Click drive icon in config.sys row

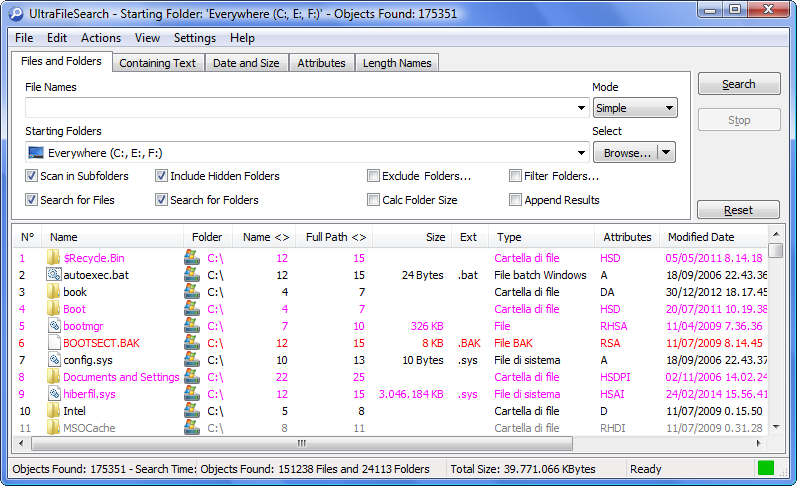coord(192,360)
